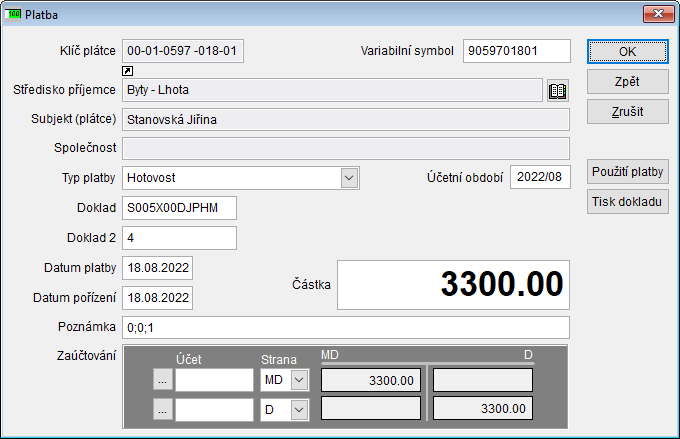
Task: Open the MD Strana dropdown
Action: [299, 380]
